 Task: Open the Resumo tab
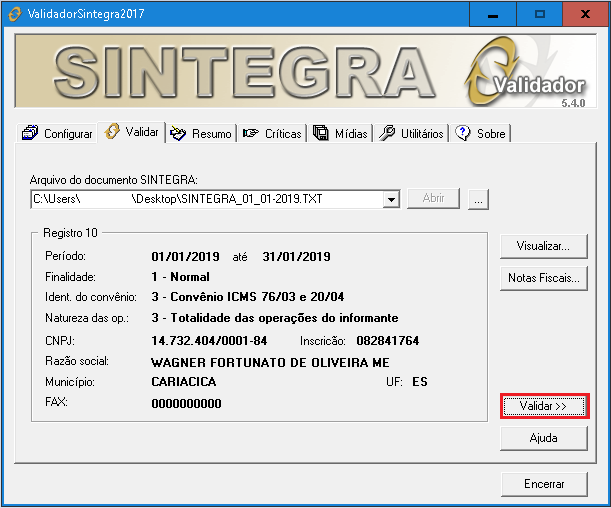201,134
